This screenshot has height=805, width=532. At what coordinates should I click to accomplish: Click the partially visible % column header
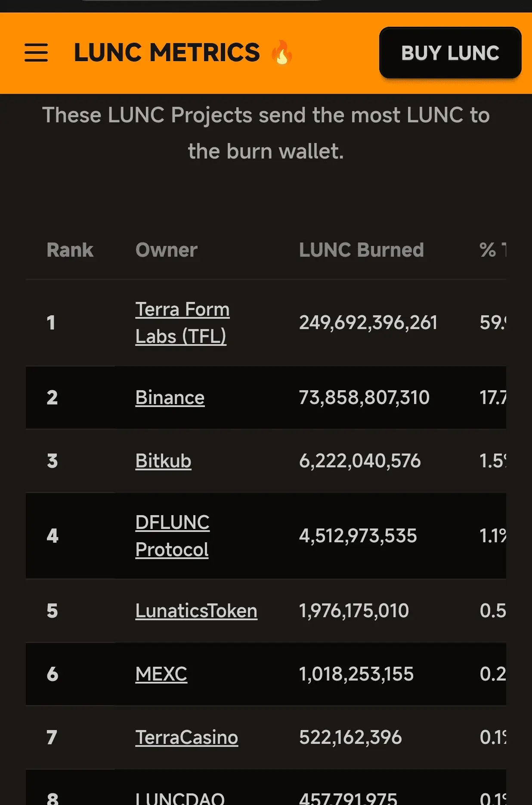[493, 250]
